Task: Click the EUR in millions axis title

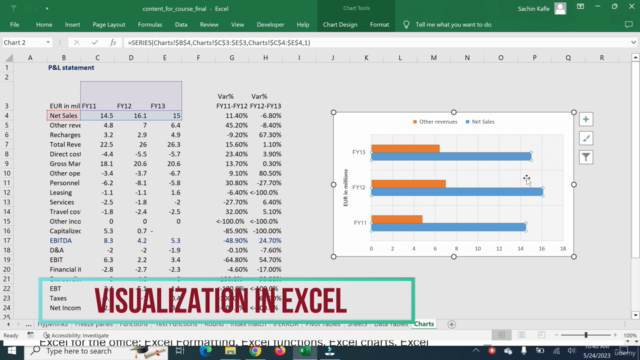Action: point(346,187)
